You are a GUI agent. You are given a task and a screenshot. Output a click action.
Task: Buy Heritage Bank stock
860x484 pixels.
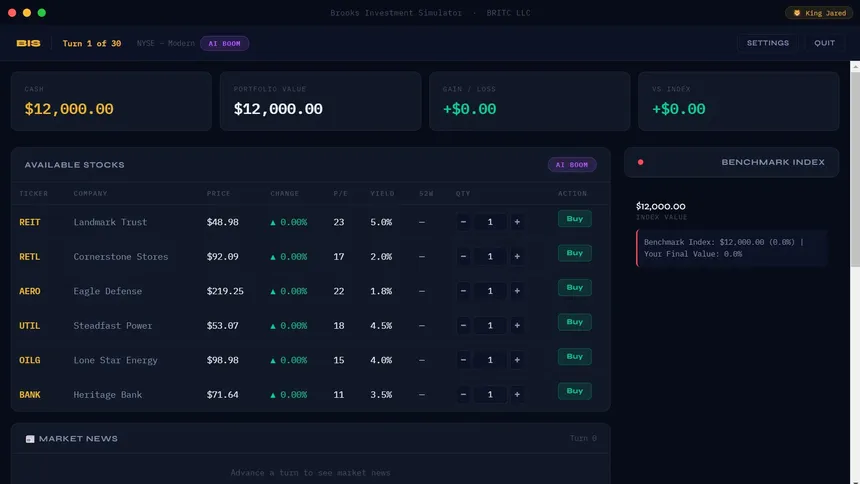point(574,391)
